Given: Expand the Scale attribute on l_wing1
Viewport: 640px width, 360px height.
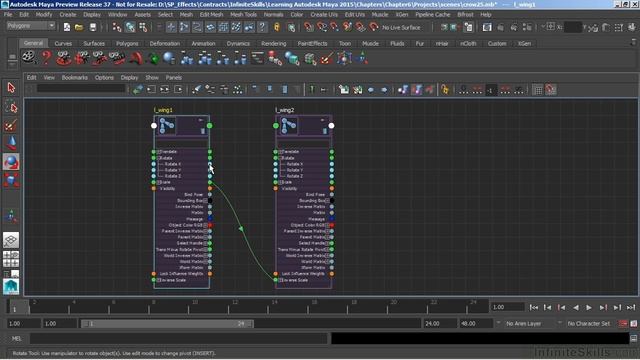Looking at the screenshot, I should click(159, 182).
